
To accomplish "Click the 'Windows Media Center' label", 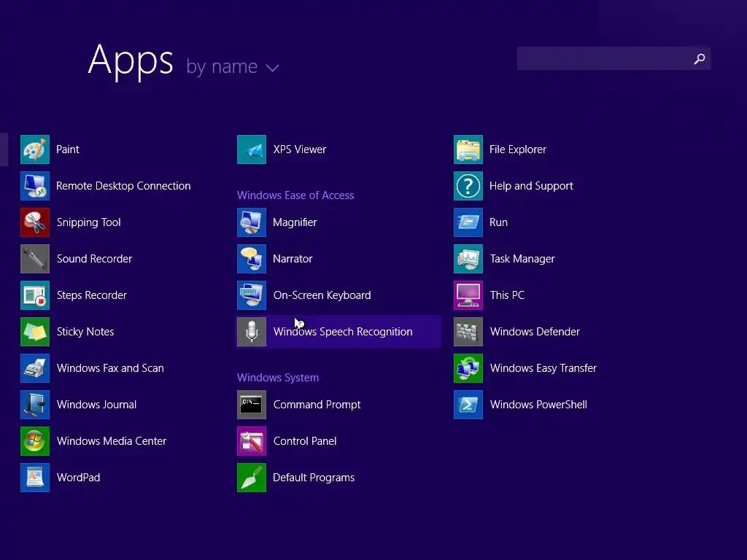I will [112, 441].
